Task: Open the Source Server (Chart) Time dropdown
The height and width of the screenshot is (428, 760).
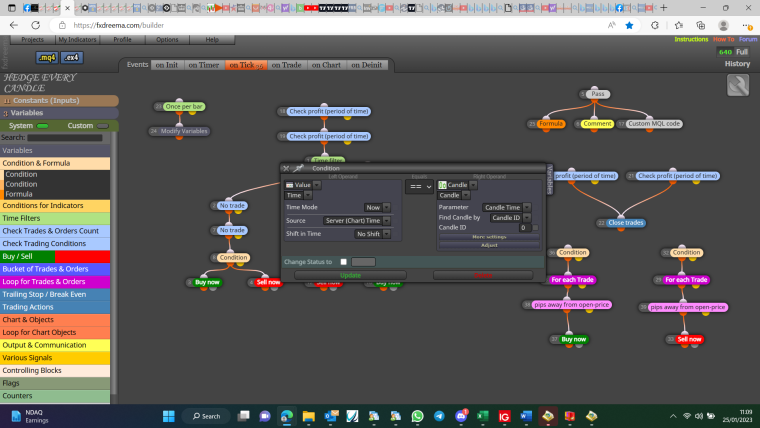Action: (x=357, y=221)
